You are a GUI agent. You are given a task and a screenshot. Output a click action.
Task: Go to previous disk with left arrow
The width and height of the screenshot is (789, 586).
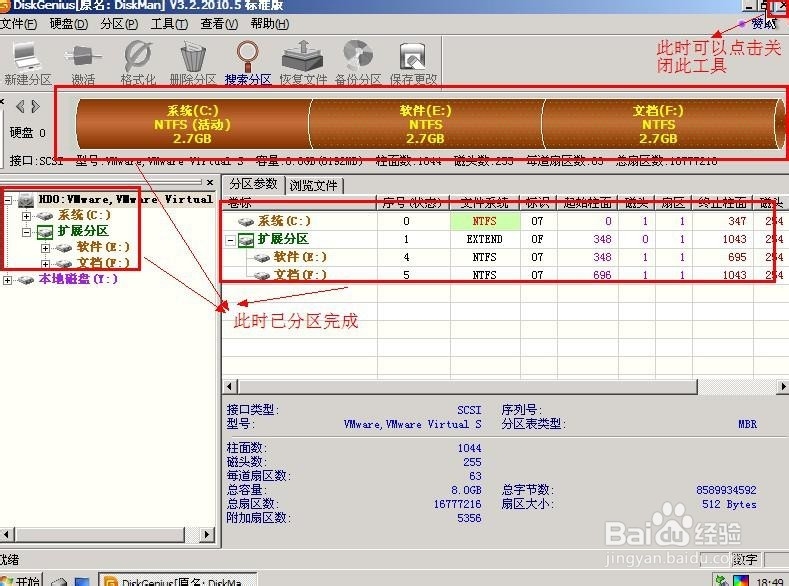20,107
